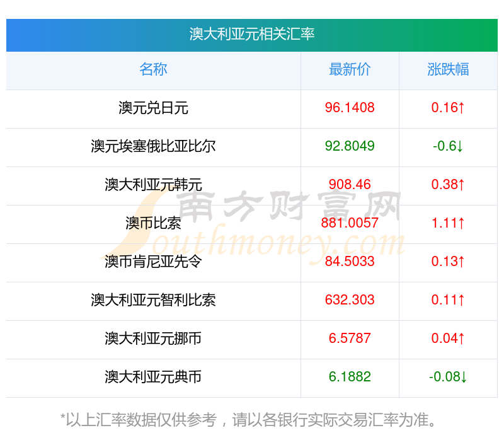Click the title 澳大利亚元相关汇率
Image resolution: width=504 pixels, height=440 pixels.
[251, 34]
